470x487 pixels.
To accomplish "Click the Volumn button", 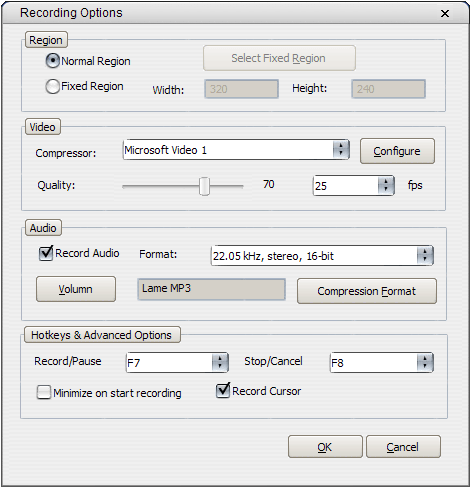I will point(76,289).
